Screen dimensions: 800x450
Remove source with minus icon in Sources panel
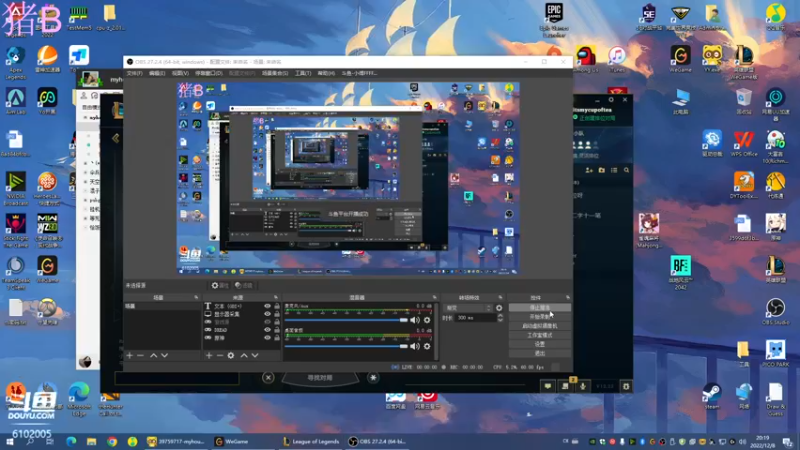220,355
